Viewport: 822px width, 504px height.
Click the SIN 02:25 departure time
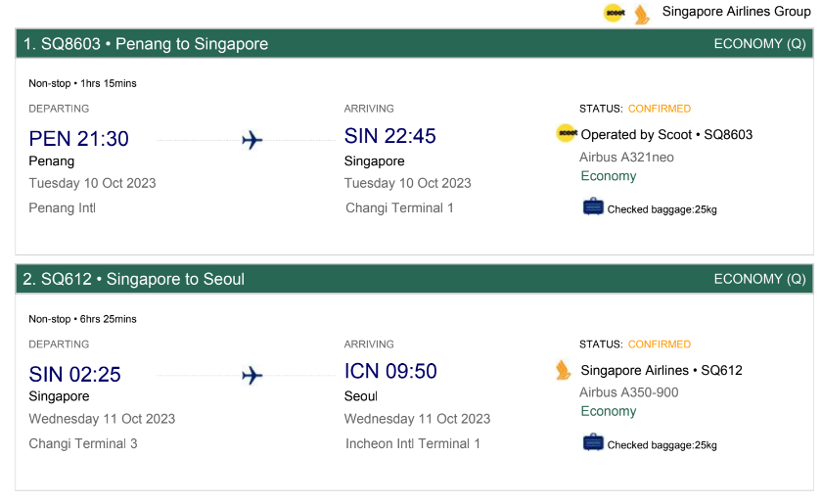coord(74,375)
